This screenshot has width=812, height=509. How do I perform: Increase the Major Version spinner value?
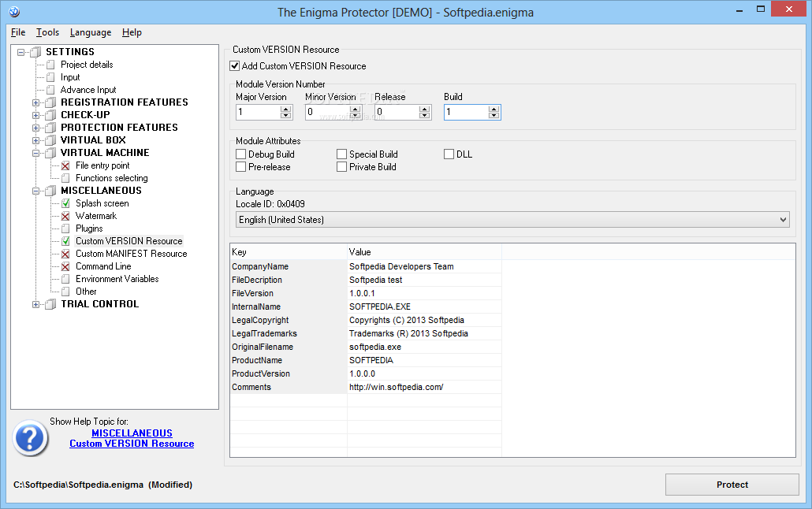286,109
